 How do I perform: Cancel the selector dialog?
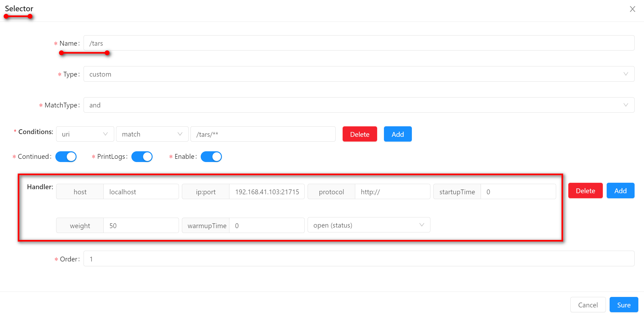[x=588, y=305]
